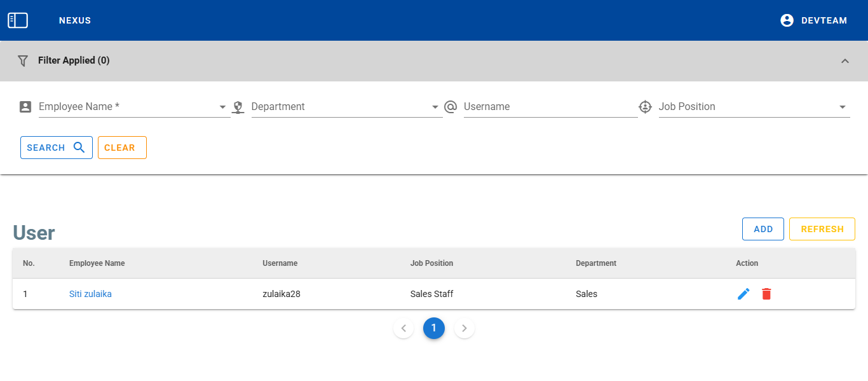Click the NEXUS header title
Image resolution: width=868 pixels, height=381 pixels.
click(x=75, y=20)
